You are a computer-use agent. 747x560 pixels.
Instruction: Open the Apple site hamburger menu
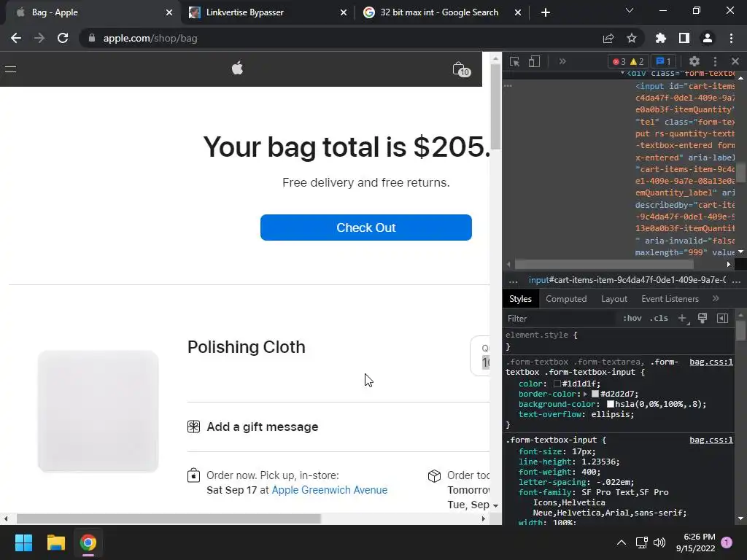coord(10,69)
